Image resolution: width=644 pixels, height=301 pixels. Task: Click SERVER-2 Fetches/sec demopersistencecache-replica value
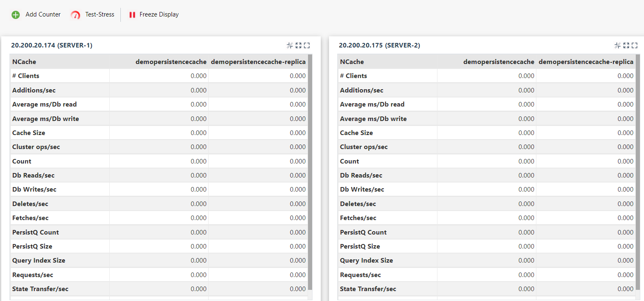tap(625, 218)
